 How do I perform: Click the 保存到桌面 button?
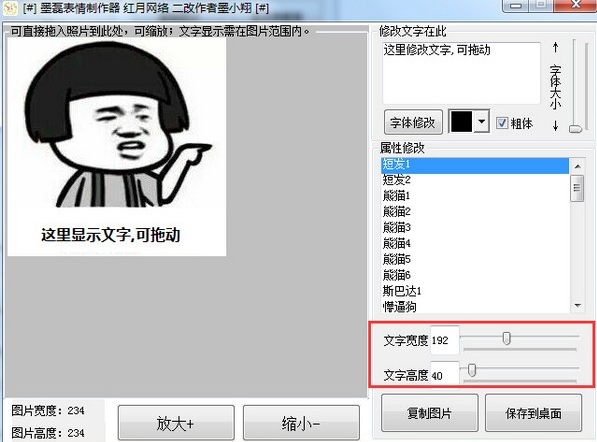tap(533, 413)
